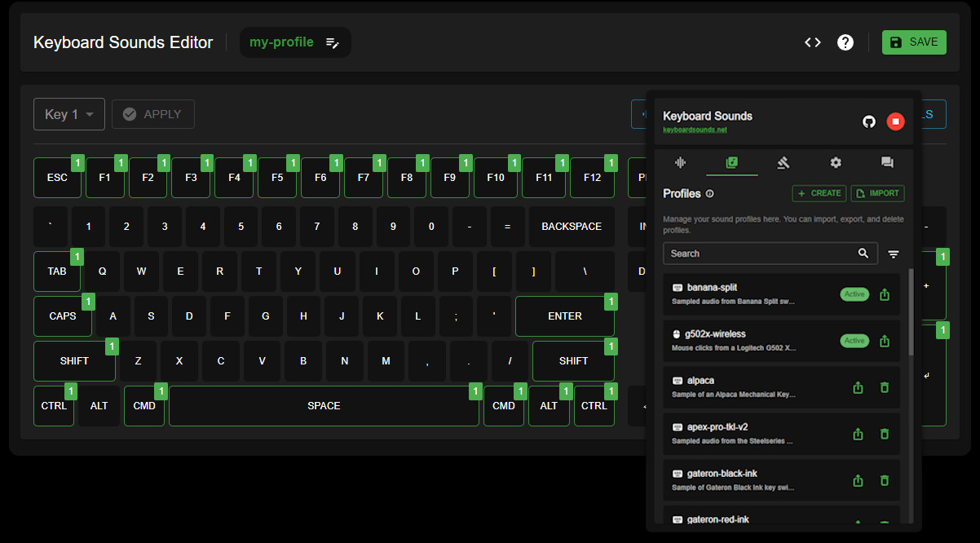980x543 pixels.
Task: Open the code view icon in the editor header
Action: pos(813,42)
